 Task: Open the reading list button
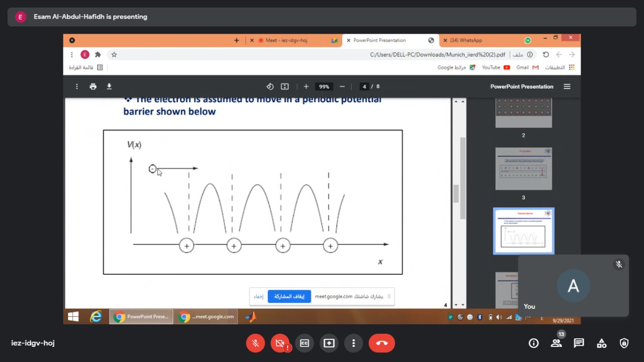click(86, 67)
